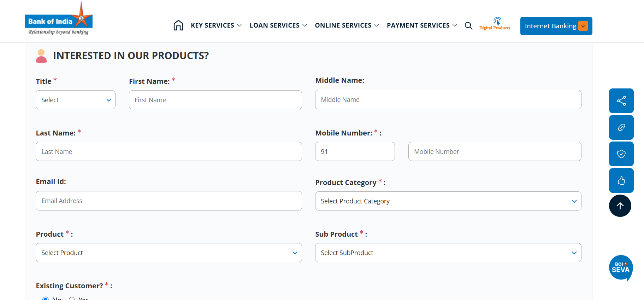Expand the Select Product dropdown
The width and height of the screenshot is (644, 300).
(x=169, y=253)
